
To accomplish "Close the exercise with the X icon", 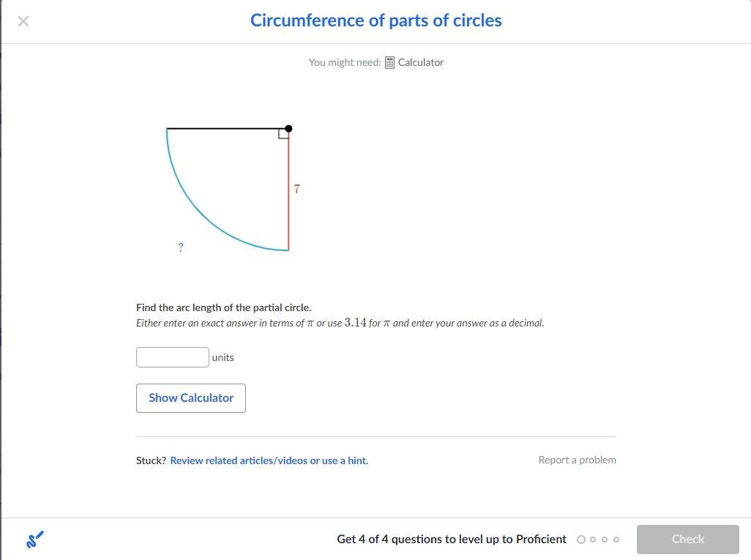I will point(23,21).
